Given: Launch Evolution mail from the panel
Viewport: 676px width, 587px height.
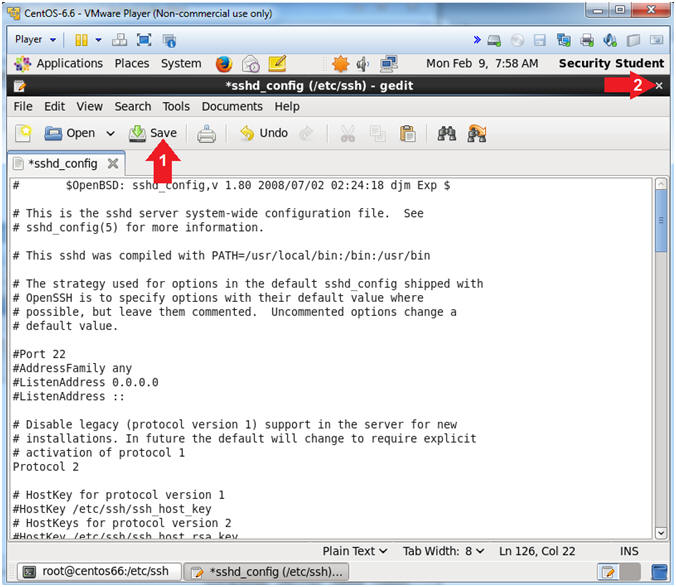Looking at the screenshot, I should (x=250, y=64).
